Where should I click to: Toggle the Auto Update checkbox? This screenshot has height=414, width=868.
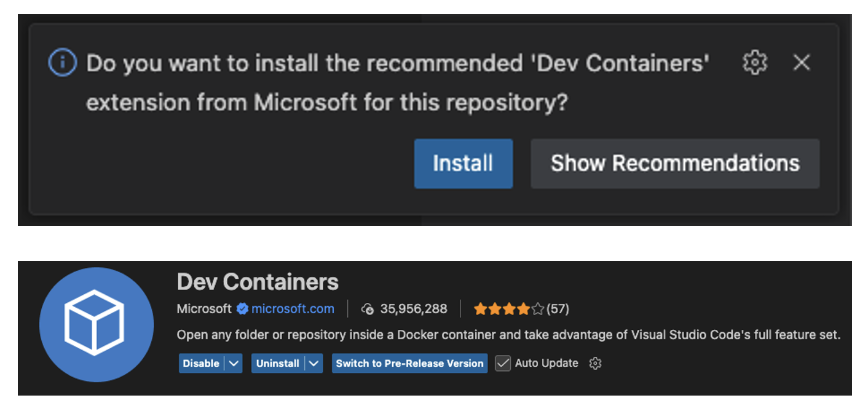pos(503,363)
